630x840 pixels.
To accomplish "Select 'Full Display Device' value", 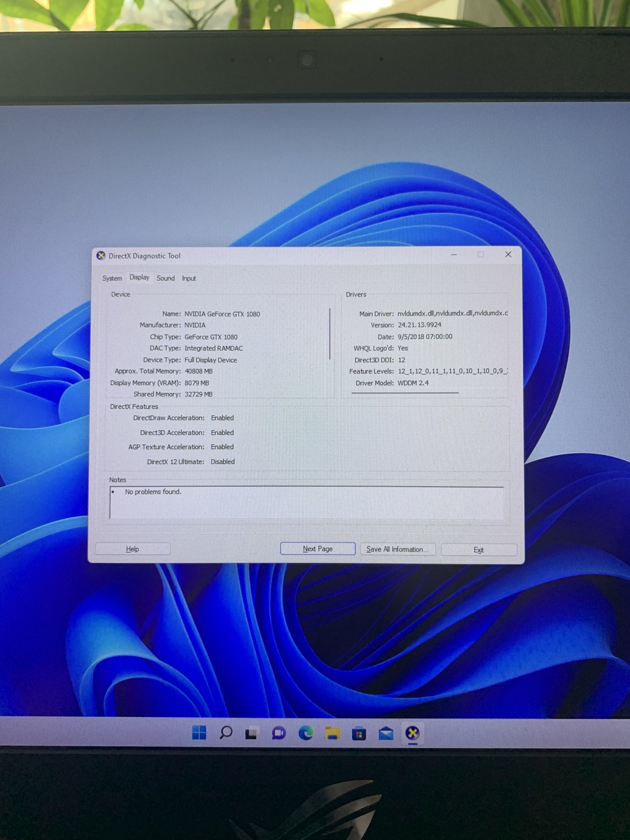I will (210, 360).
